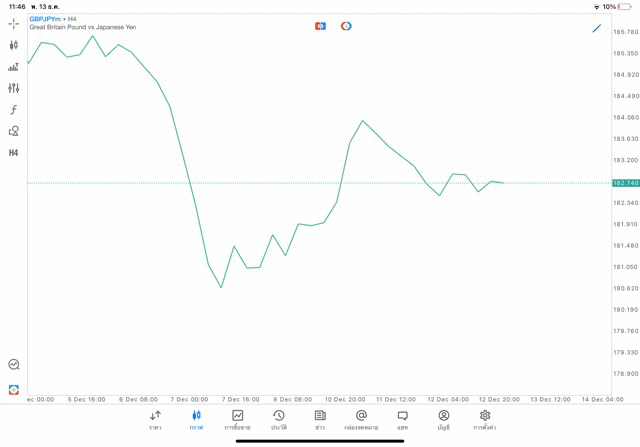
Task: Tap the red-blue trade icon at bottom left
Action: (14, 389)
